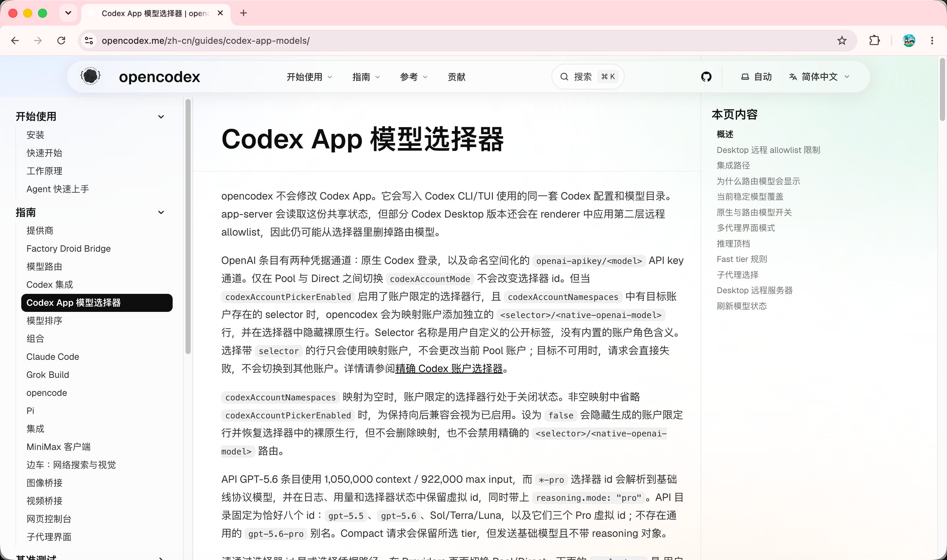The width and height of the screenshot is (947, 560).
Task: Open the GitHub repository icon
Action: tap(706, 77)
